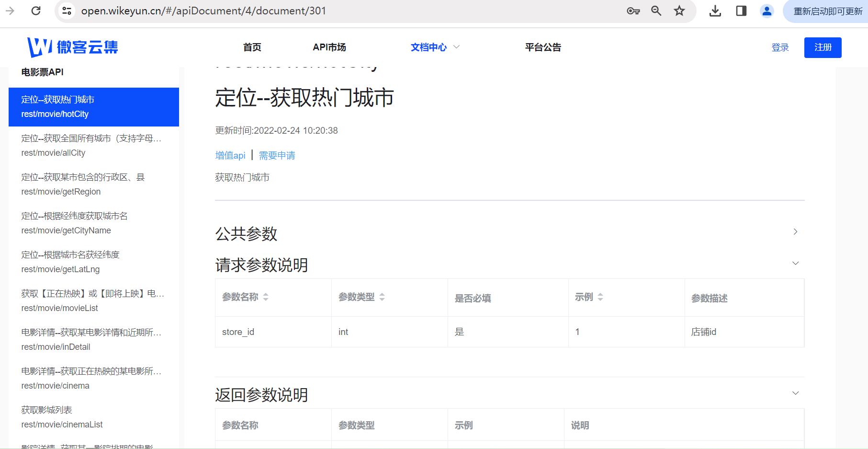Click the 电影票API sidebar heading
This screenshot has width=868, height=449.
point(42,72)
